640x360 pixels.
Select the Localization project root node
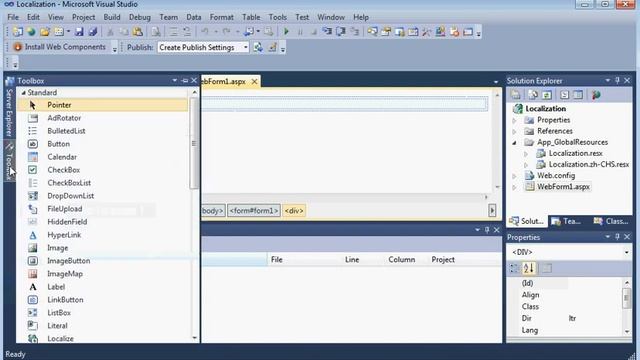click(x=545, y=109)
